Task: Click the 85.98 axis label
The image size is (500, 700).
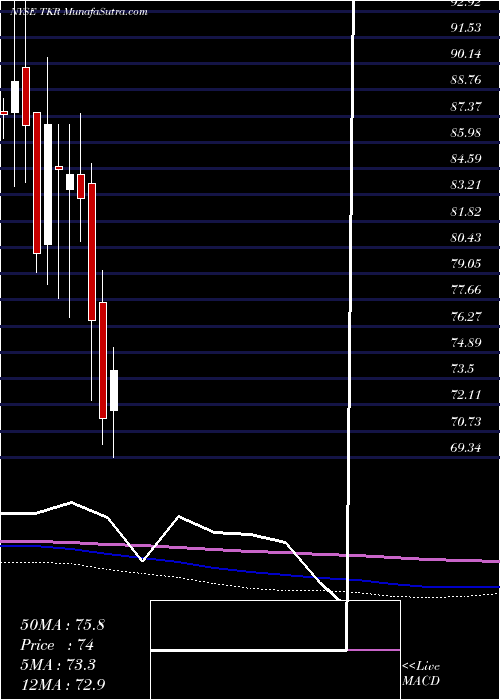Action: click(x=466, y=133)
